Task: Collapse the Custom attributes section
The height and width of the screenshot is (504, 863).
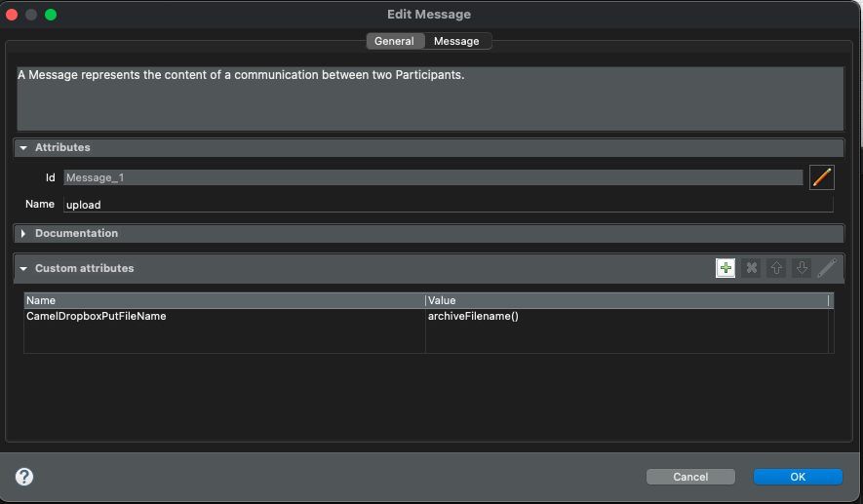Action: pyautogui.click(x=23, y=268)
